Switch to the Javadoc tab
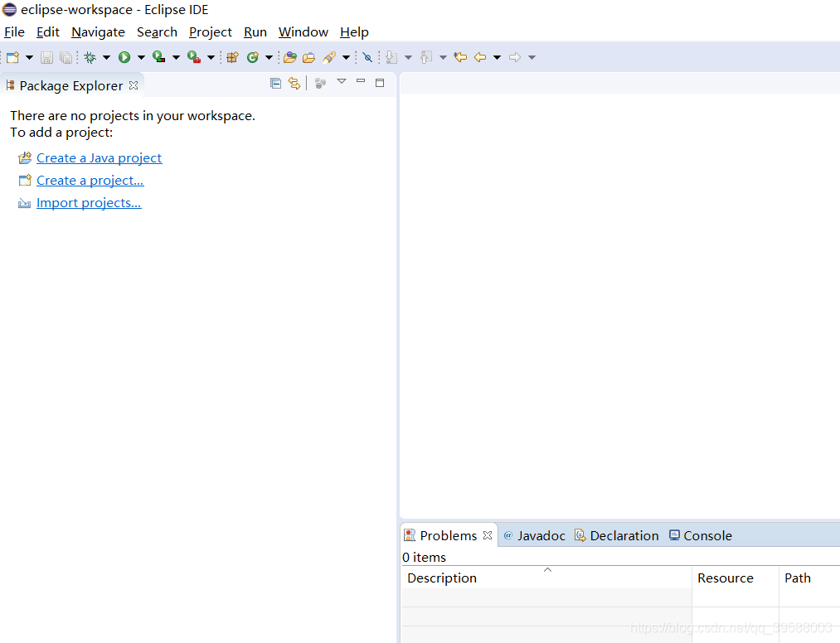Screen dimensions: 840x643 [x=534, y=535]
